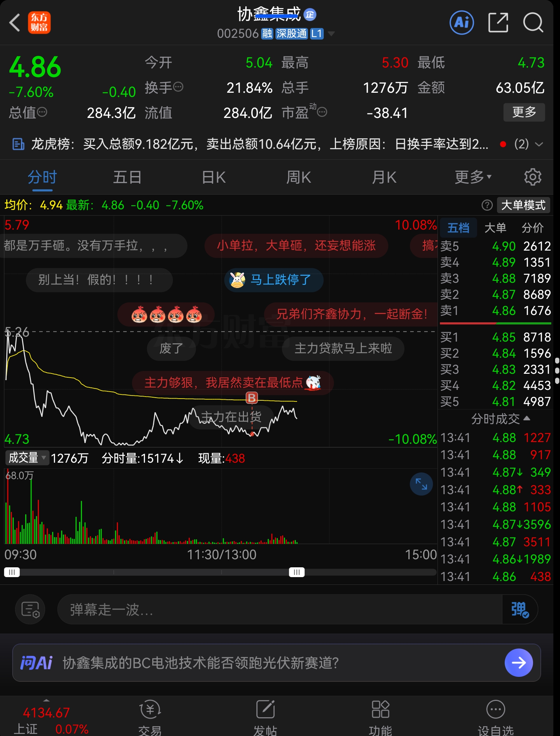Tap the 马上跌停了 barrage comment
This screenshot has height=736, width=560.
[x=274, y=280]
